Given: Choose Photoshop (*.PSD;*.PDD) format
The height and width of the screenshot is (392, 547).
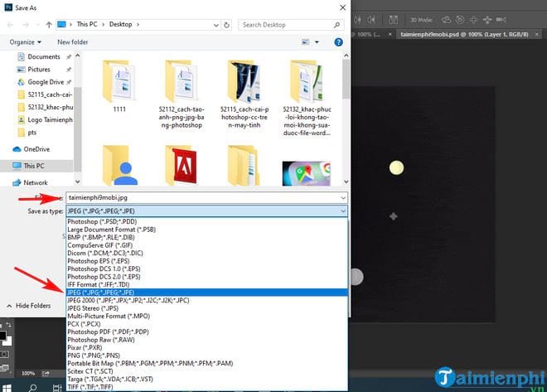Looking at the screenshot, I should click(207, 221).
